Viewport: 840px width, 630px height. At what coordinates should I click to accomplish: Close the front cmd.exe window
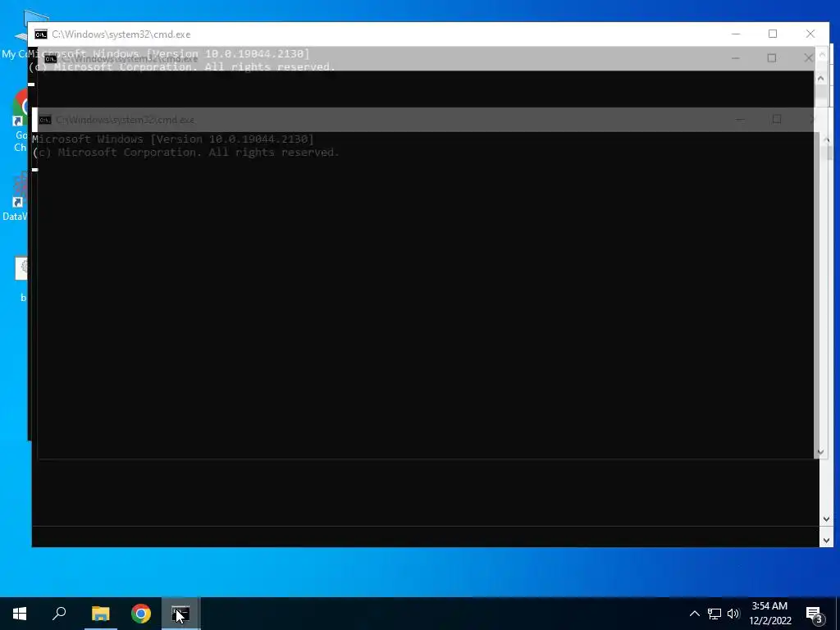(x=810, y=34)
